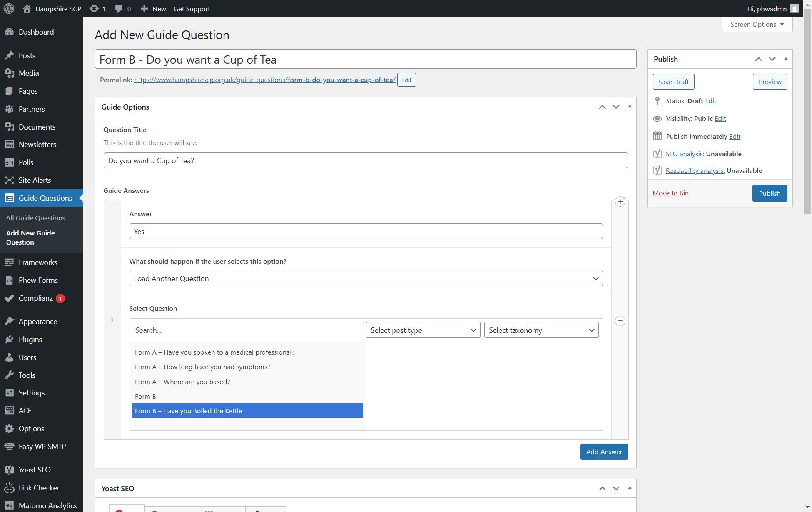
Task: Open Load Another Question dropdown
Action: (366, 278)
